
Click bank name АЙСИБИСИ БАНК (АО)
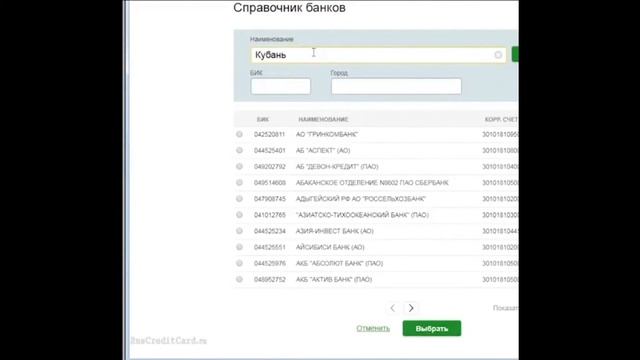[330, 247]
